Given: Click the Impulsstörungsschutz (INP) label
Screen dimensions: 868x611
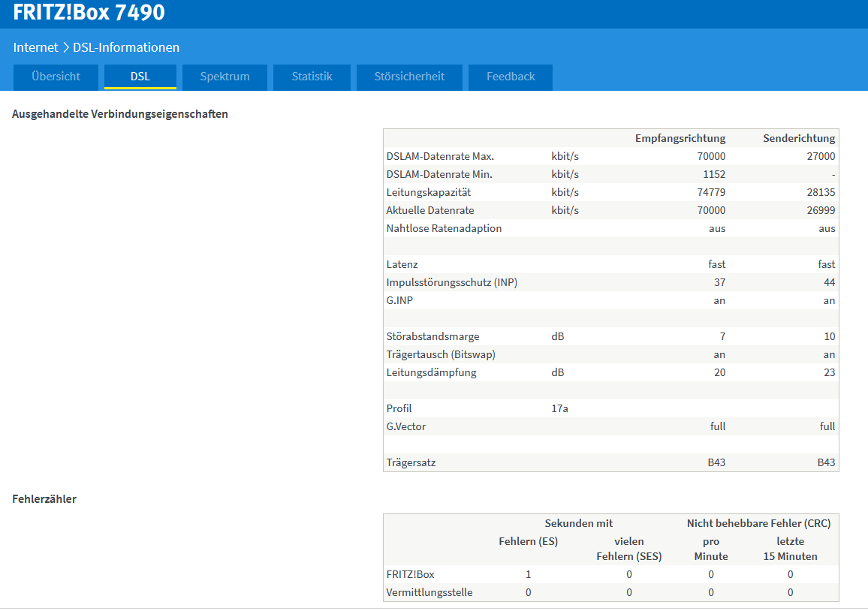Looking at the screenshot, I should pyautogui.click(x=452, y=282).
